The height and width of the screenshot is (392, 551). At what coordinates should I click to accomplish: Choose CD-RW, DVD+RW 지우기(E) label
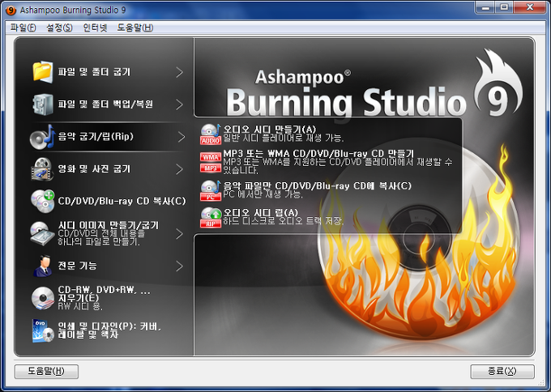tap(104, 294)
